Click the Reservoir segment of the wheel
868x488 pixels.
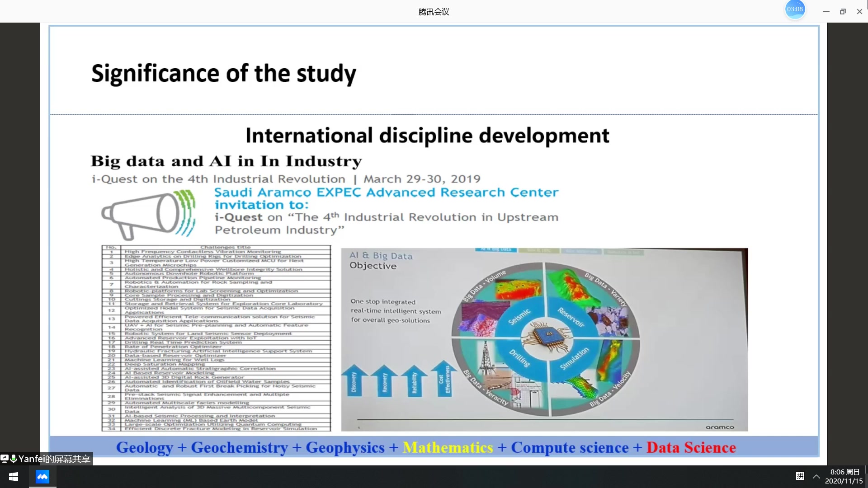[x=571, y=317]
